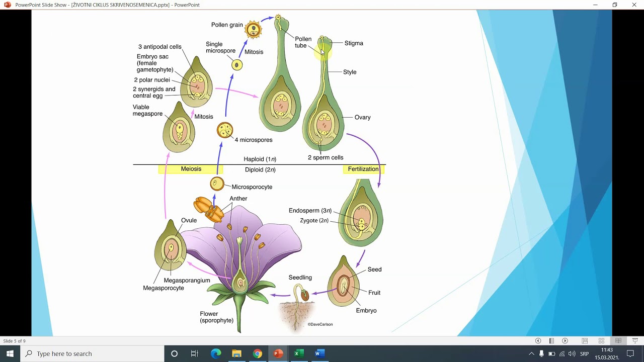This screenshot has height=362, width=644.
Task: Click the Meiosis label on slide
Action: [191, 169]
